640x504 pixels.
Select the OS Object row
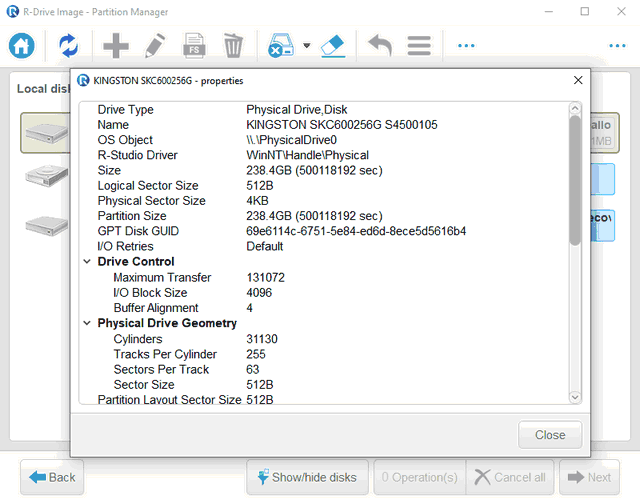pyautogui.click(x=324, y=140)
